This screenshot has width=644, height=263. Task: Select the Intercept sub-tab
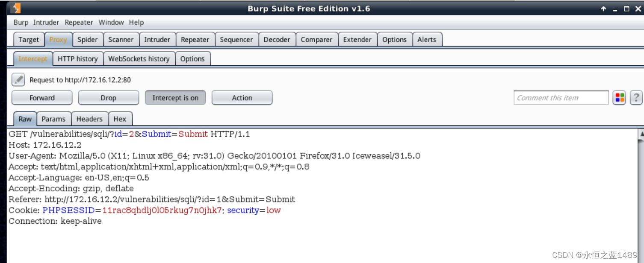point(33,59)
